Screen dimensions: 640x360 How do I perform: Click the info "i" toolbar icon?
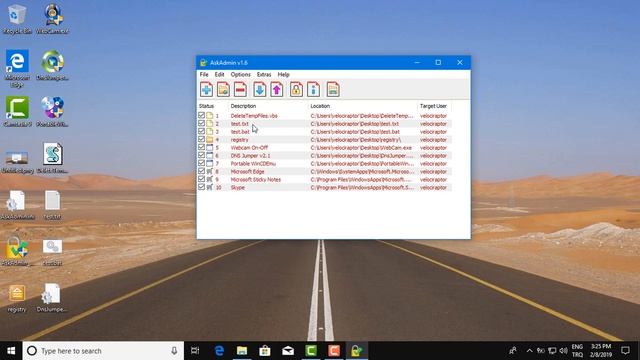coord(313,89)
